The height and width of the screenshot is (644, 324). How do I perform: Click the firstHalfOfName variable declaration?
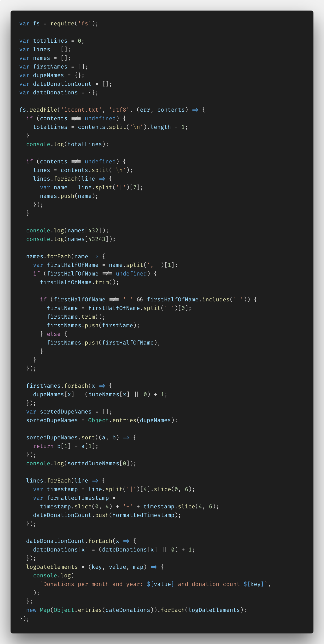[x=105, y=265]
